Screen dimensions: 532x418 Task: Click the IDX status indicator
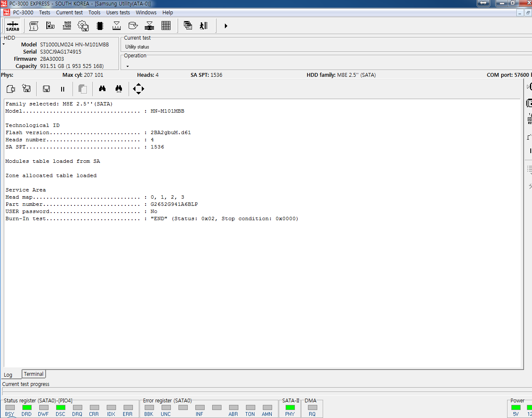click(111, 407)
